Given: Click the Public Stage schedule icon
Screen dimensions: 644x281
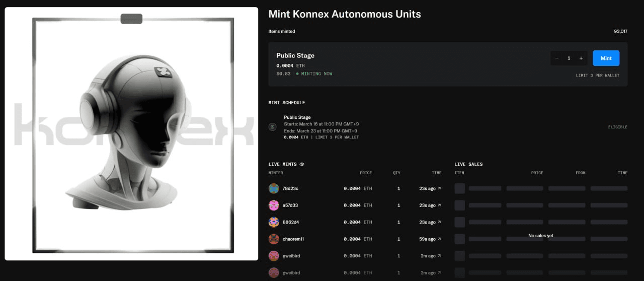Looking at the screenshot, I should click(273, 127).
